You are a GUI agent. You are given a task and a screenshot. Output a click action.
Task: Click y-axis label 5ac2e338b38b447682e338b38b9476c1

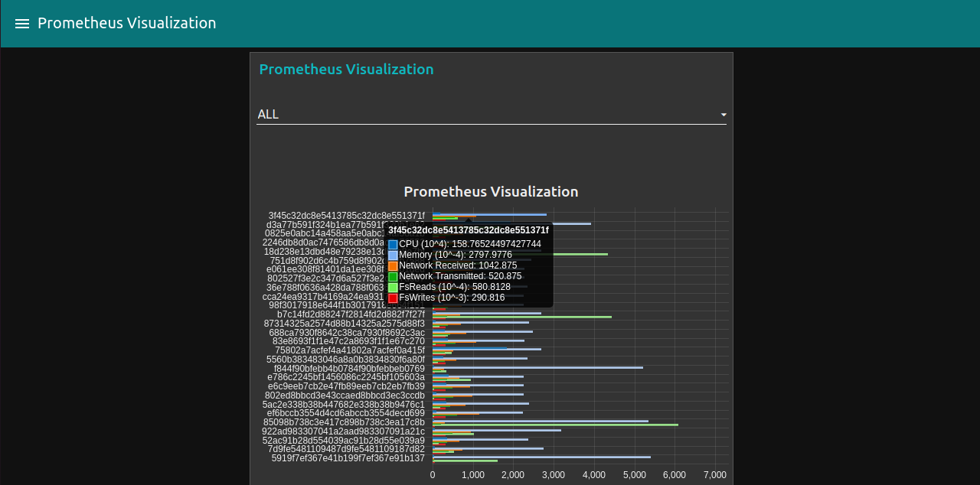(x=343, y=405)
